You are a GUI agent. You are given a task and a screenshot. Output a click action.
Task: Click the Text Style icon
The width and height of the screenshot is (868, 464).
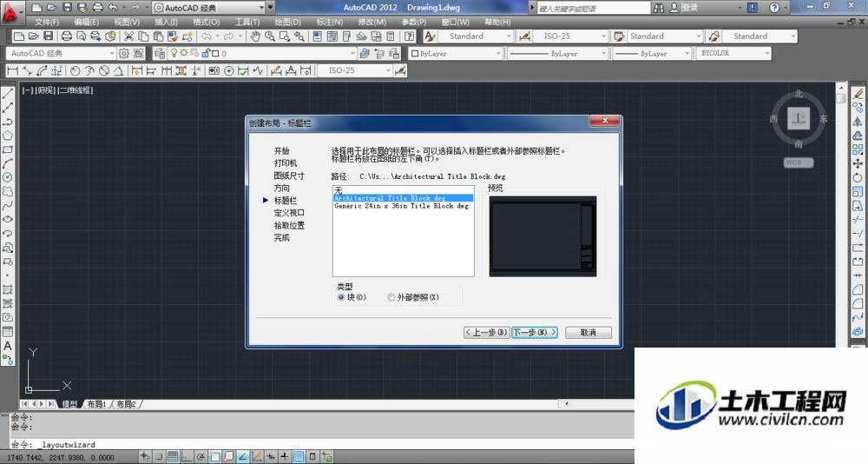[x=430, y=36]
